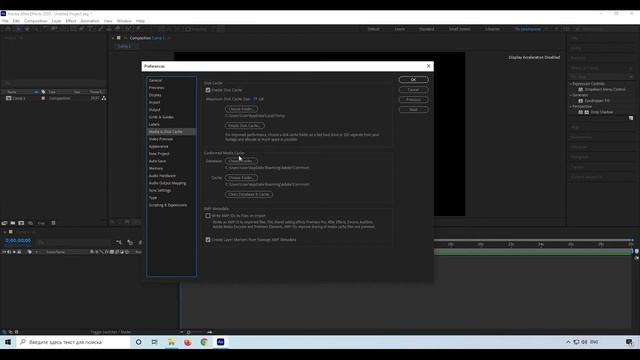This screenshot has height=360, width=640.
Task: Collapse the Perspective effects group
Action: 571,106
